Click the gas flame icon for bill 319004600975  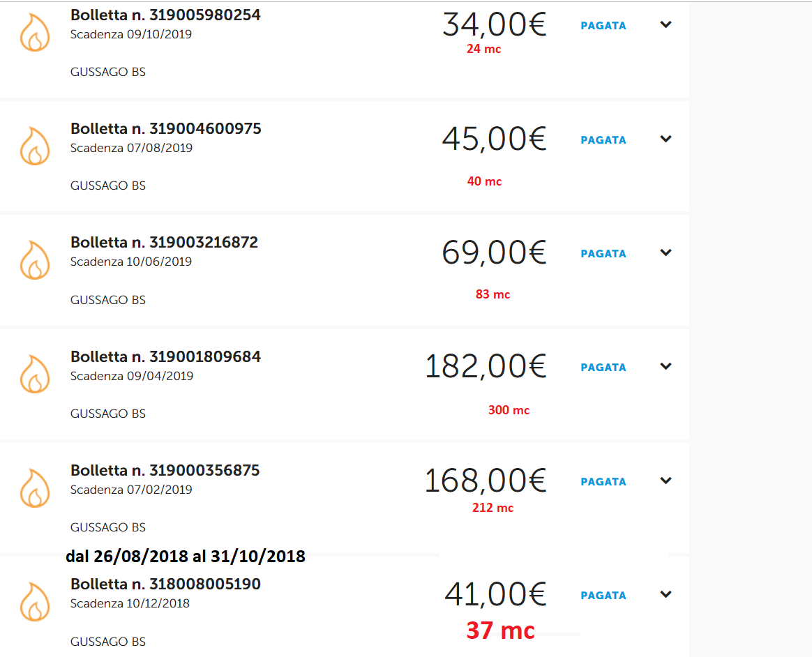coord(35,146)
